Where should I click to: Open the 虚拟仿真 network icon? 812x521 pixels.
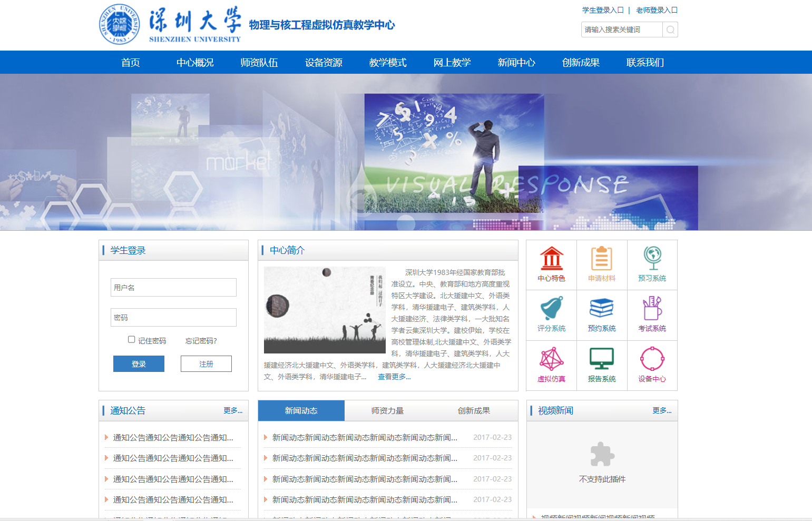(x=551, y=365)
